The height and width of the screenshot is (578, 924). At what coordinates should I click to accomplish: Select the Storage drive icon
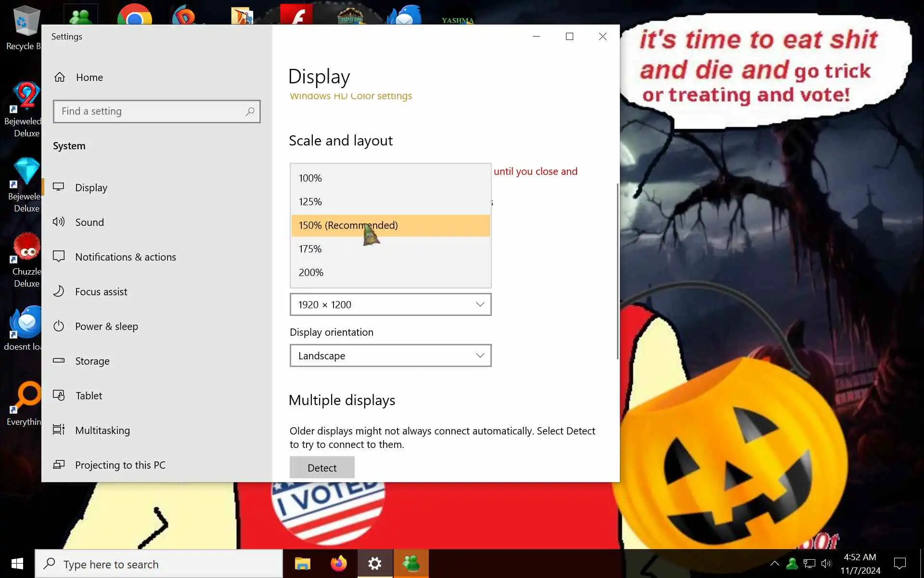[x=59, y=361]
